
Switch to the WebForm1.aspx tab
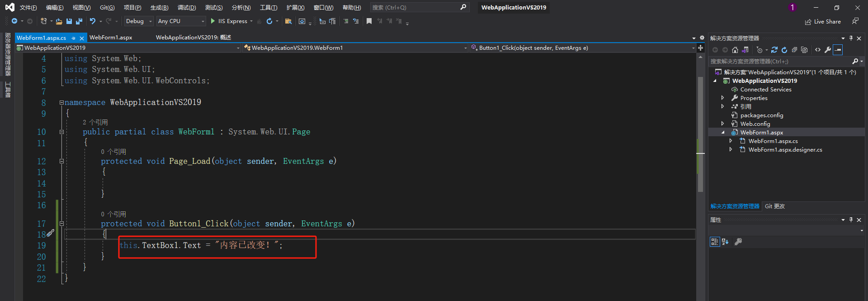click(111, 38)
